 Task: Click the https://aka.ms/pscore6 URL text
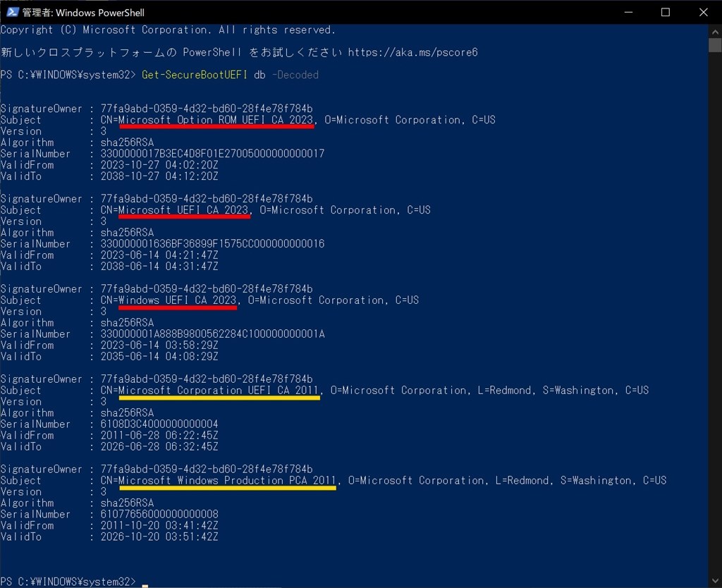pos(412,52)
